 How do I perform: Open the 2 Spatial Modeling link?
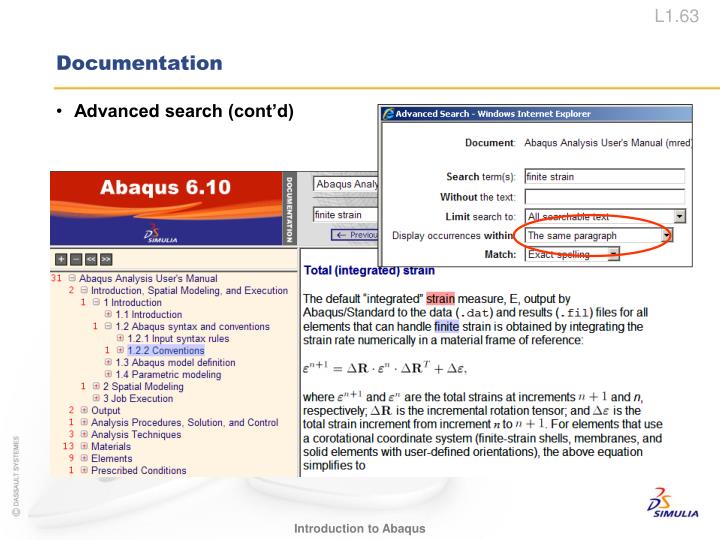click(143, 386)
